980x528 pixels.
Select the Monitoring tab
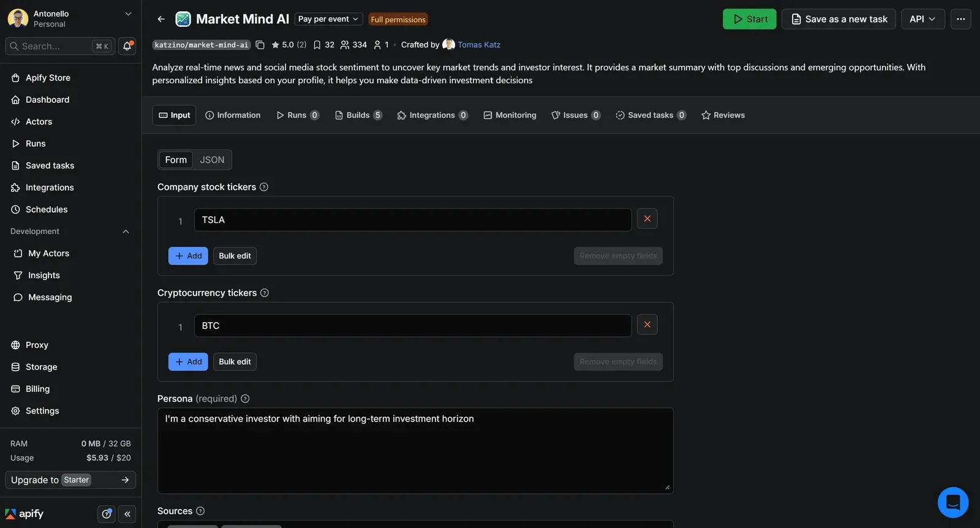[x=510, y=115]
